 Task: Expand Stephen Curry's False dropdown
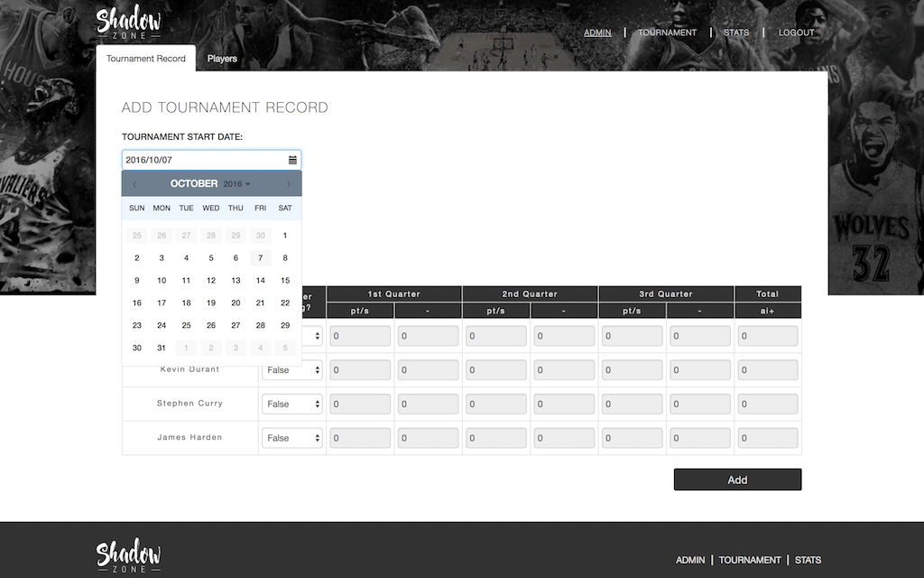click(291, 405)
